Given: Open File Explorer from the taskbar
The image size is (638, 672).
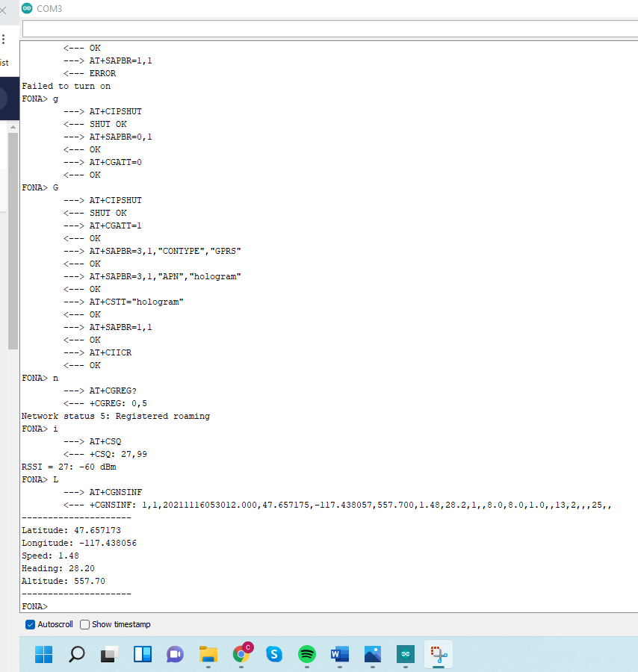Looking at the screenshot, I should click(208, 654).
